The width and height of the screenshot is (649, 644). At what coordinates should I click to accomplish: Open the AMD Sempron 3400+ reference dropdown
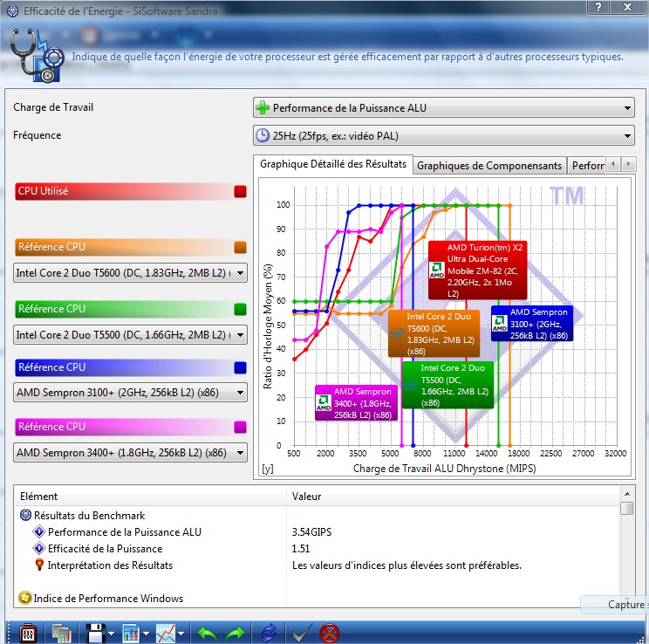pyautogui.click(x=130, y=453)
